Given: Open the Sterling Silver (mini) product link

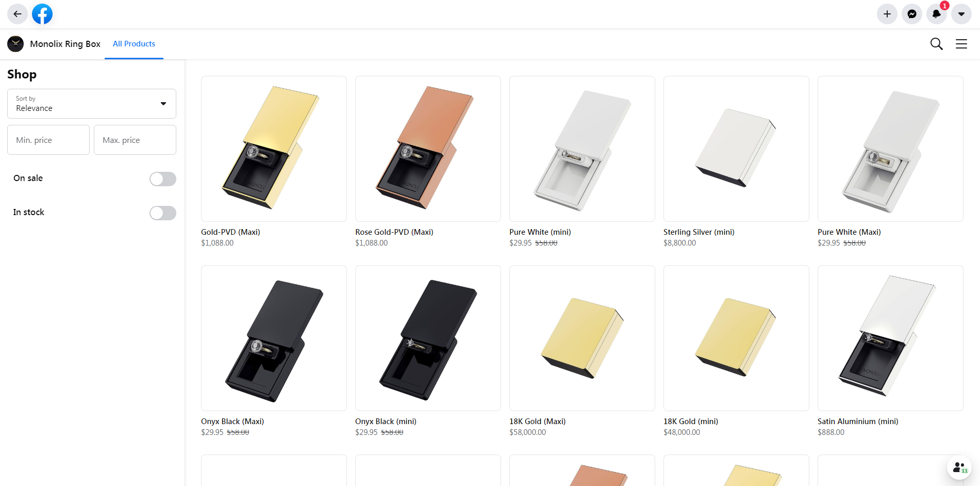Looking at the screenshot, I should [699, 232].
